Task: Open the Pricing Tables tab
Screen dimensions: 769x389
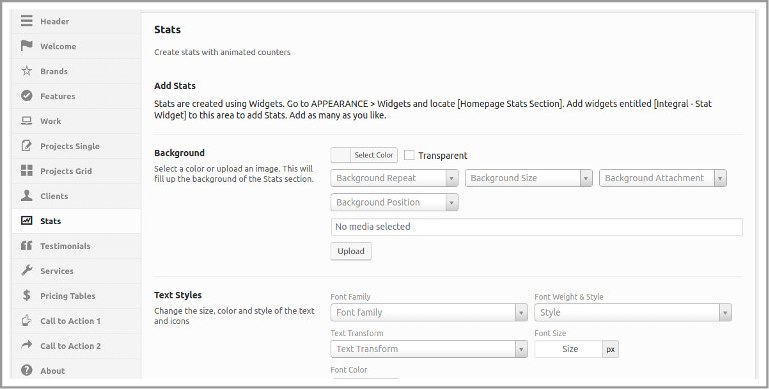Action: coord(76,296)
